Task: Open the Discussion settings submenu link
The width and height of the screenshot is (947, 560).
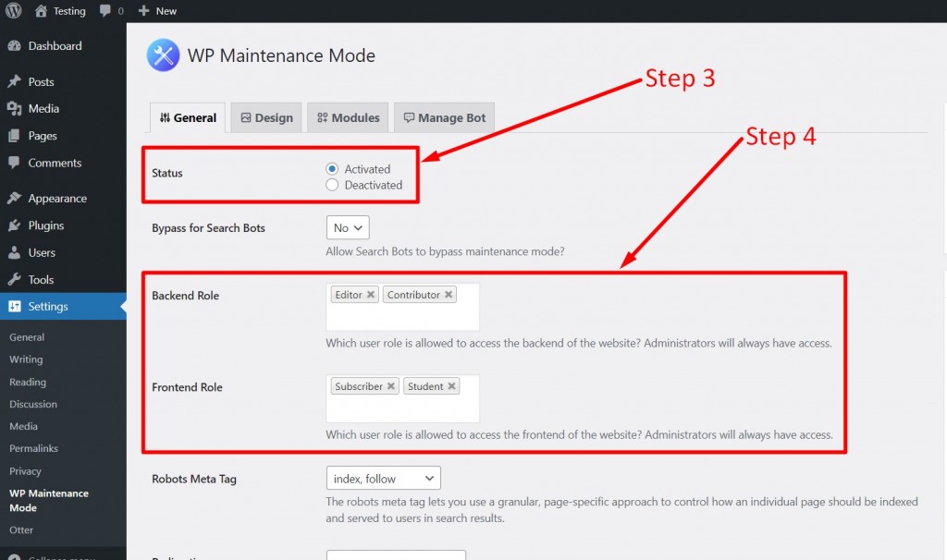Action: pyautogui.click(x=33, y=404)
